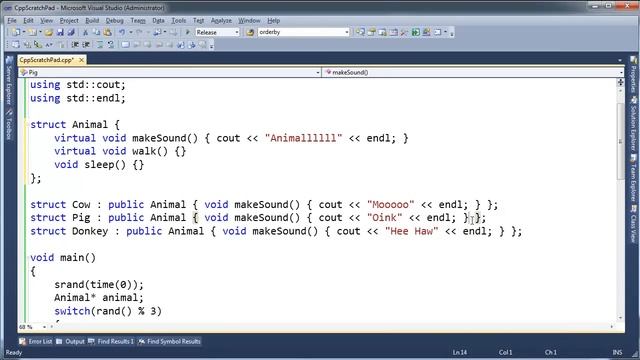Click the green Start Page toolbar icon
Viewport: 640px width, 360px height.
click(416, 32)
